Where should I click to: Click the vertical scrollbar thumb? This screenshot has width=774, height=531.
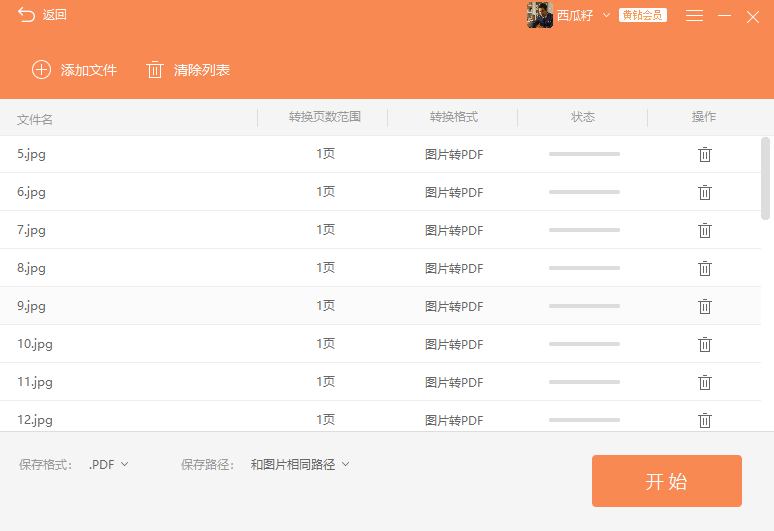pos(766,178)
